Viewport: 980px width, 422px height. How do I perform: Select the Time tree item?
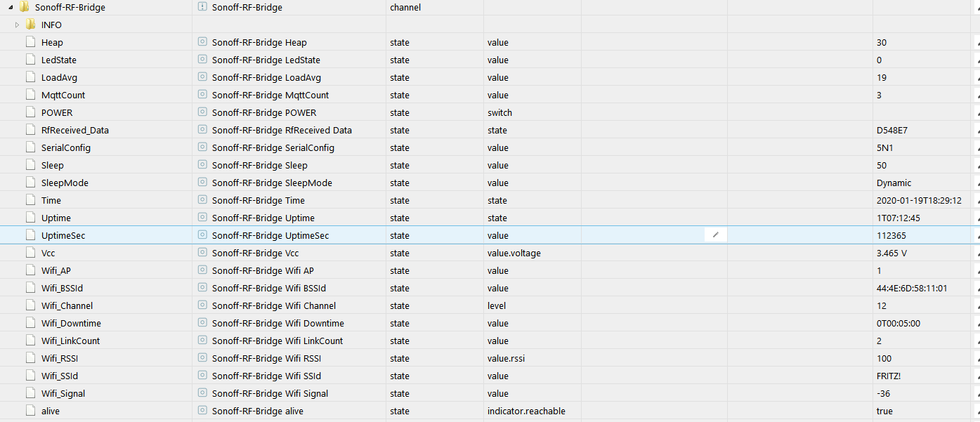[51, 200]
